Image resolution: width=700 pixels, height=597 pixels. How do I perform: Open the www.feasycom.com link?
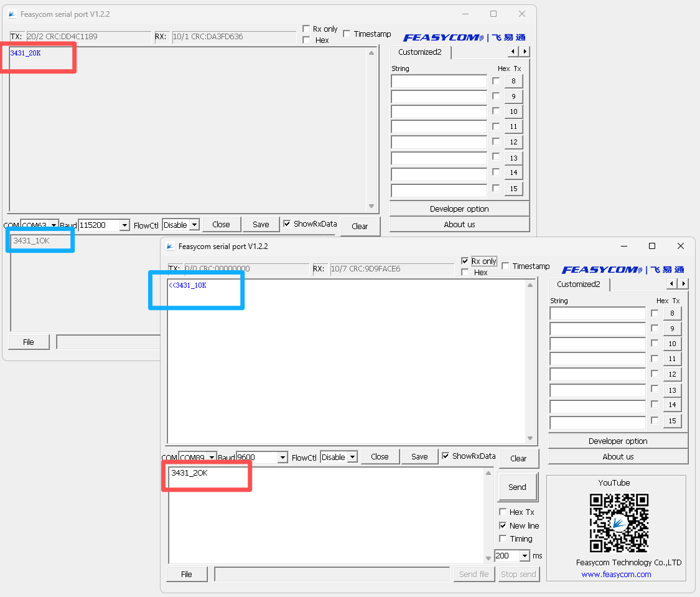616,575
